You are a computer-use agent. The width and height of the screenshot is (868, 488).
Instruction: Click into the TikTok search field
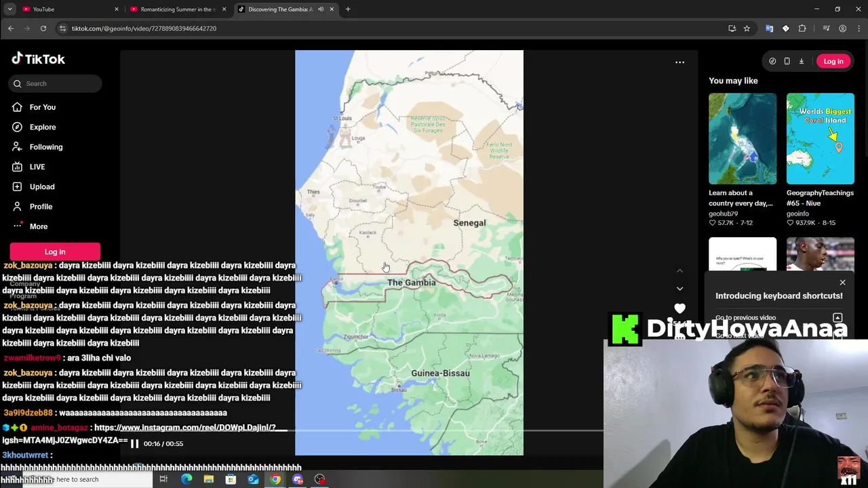pyautogui.click(x=56, y=83)
